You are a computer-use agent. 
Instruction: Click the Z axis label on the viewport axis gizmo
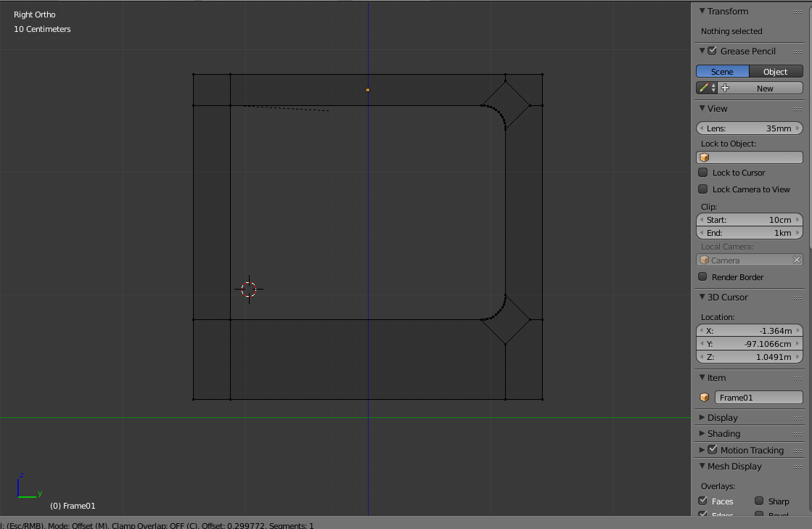[x=21, y=477]
